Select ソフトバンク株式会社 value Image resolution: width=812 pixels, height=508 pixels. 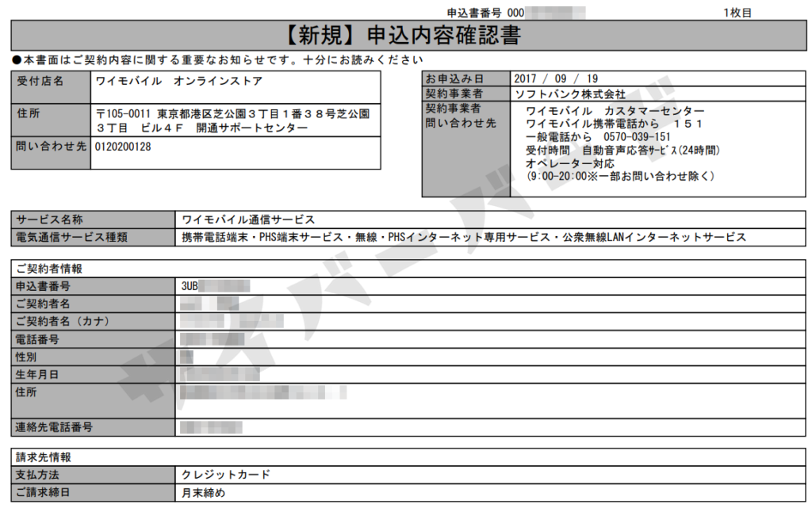click(x=570, y=94)
